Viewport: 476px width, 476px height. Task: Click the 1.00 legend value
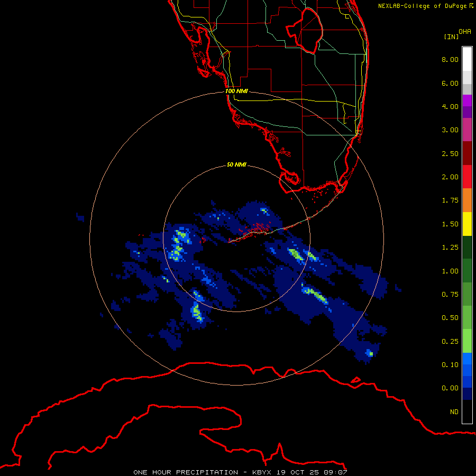point(450,271)
